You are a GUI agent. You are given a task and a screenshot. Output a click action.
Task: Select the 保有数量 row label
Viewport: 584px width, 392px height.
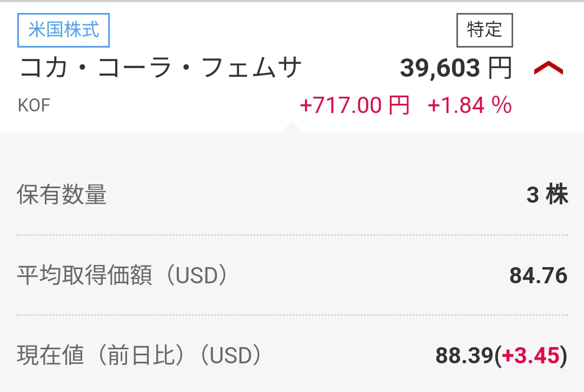[x=62, y=194]
